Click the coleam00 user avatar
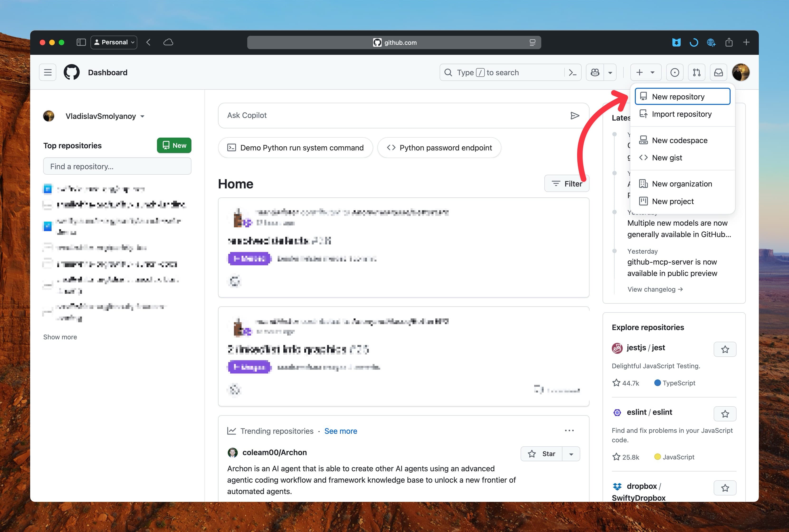This screenshot has height=532, width=789. [x=233, y=453]
